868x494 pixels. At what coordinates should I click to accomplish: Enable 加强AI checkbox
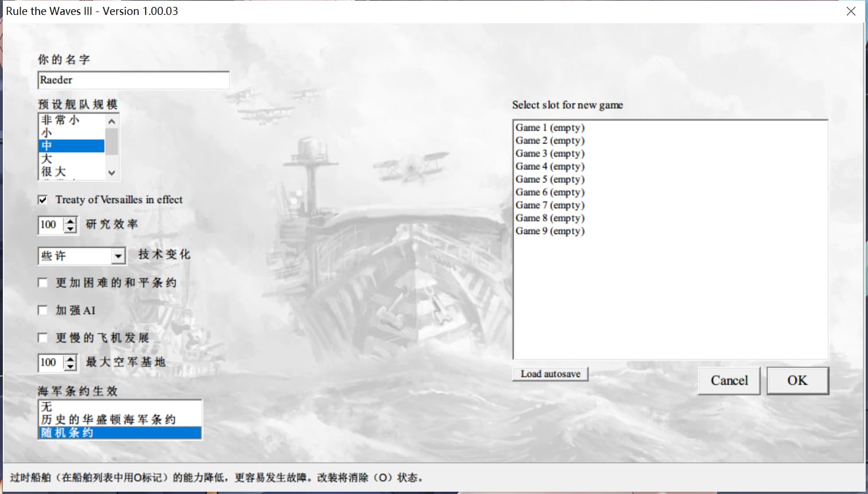click(42, 310)
